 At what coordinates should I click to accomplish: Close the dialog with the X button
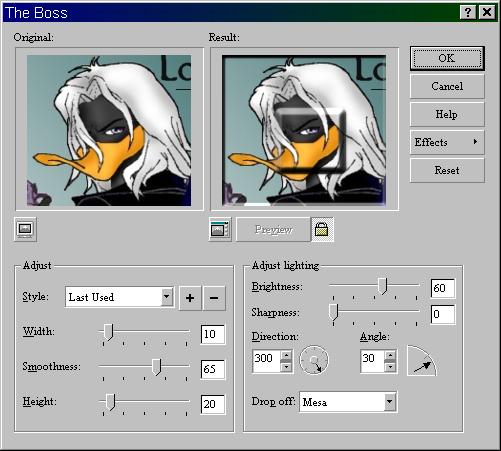click(487, 13)
